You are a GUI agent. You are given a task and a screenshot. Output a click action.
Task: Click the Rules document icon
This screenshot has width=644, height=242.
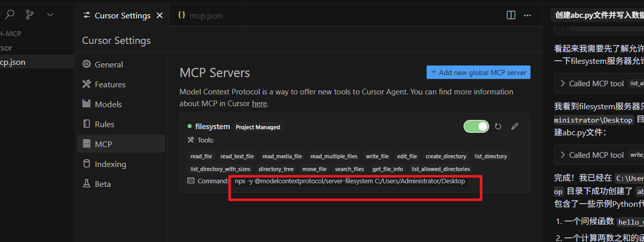point(86,124)
